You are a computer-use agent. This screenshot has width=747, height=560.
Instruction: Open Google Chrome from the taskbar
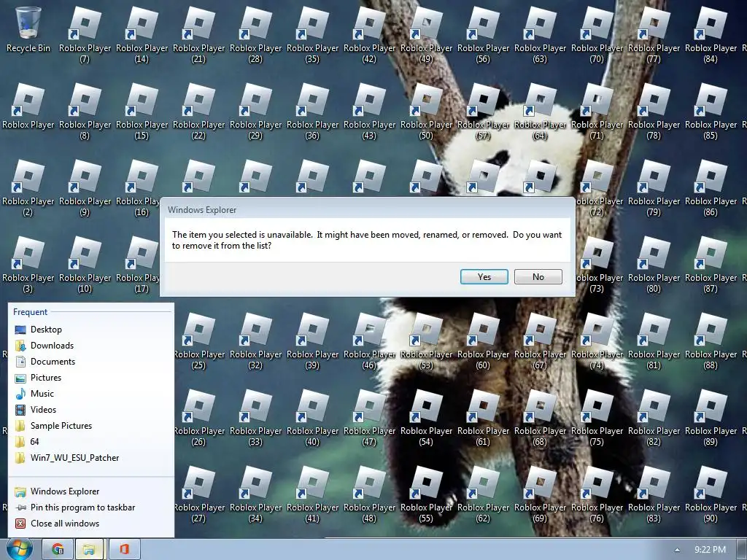58,550
